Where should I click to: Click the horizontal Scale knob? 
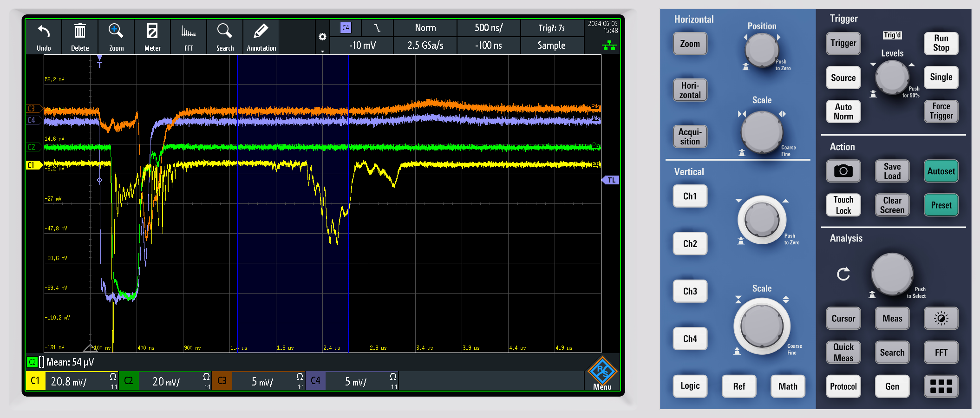click(762, 132)
